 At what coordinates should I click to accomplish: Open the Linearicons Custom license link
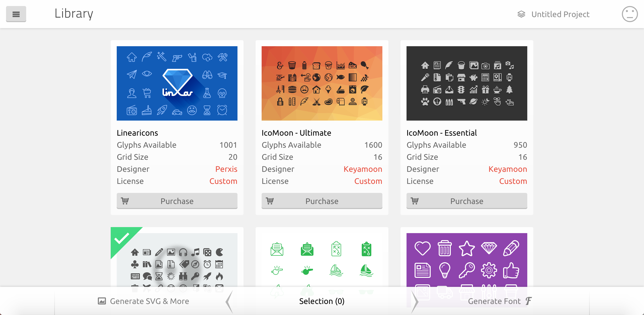(x=223, y=181)
